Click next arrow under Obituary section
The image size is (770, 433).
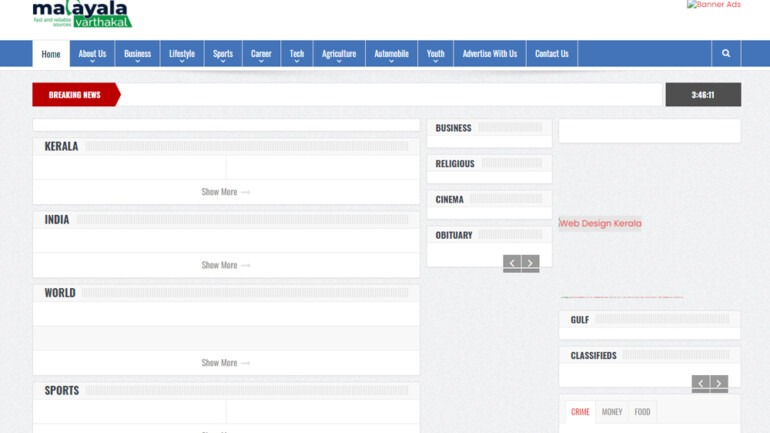[530, 263]
